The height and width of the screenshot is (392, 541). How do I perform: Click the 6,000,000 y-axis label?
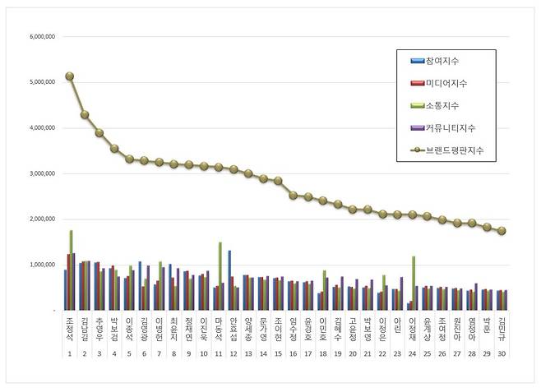pos(42,37)
